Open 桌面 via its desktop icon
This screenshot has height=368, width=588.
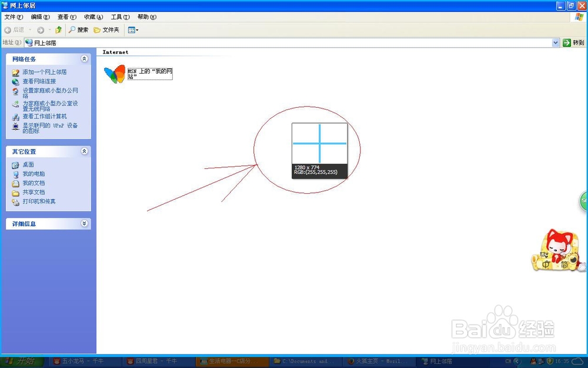tap(15, 165)
